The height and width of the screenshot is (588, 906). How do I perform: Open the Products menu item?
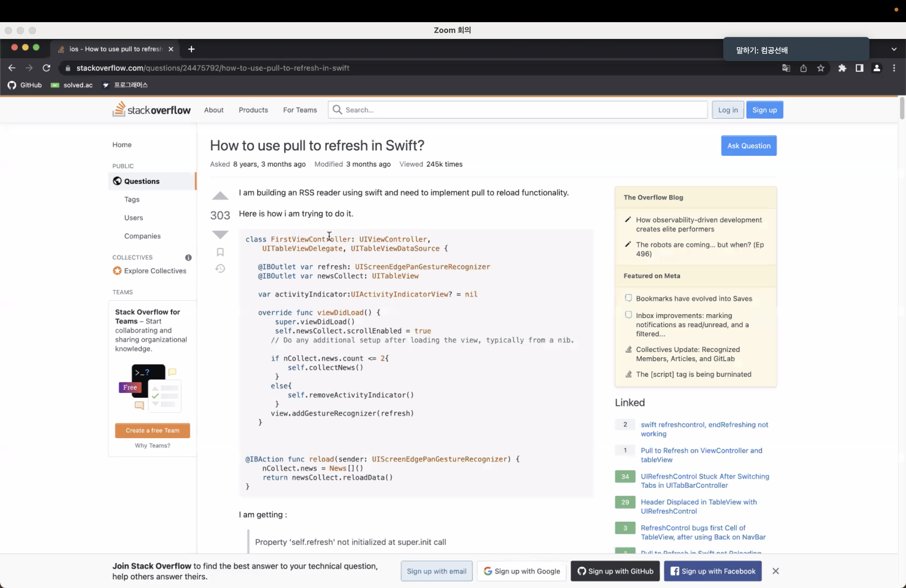click(253, 110)
